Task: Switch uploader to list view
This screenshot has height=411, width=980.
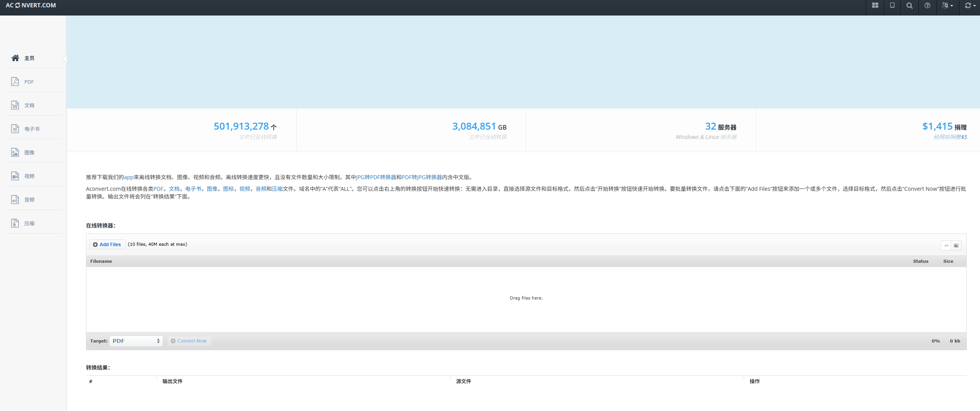Action: pos(946,245)
